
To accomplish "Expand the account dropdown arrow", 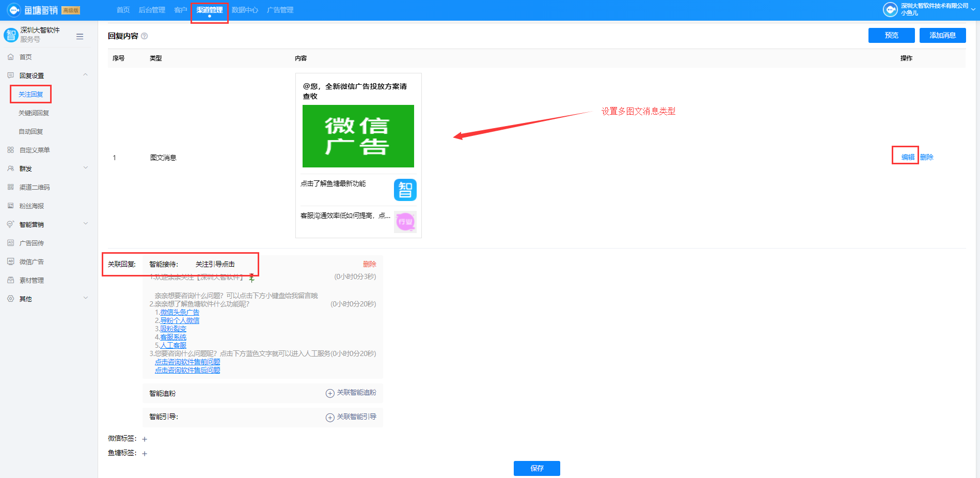I will 973,10.
